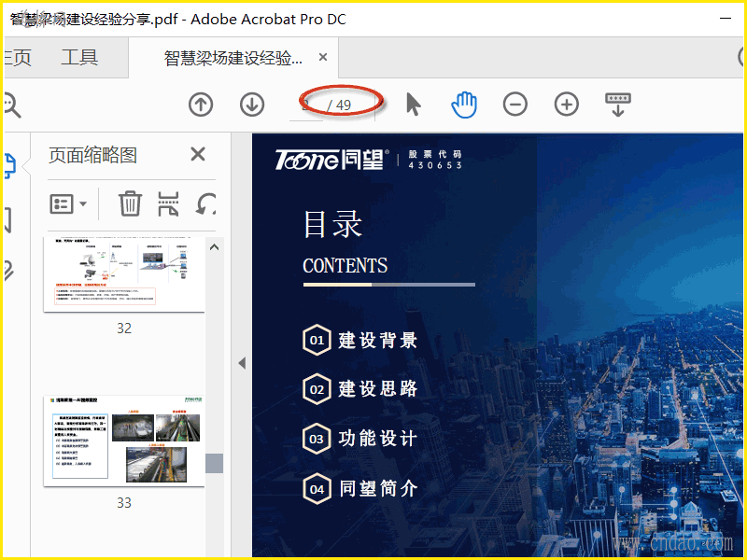Image resolution: width=747 pixels, height=560 pixels.
Task: Rotate page with the rotate icon
Action: pos(205,203)
